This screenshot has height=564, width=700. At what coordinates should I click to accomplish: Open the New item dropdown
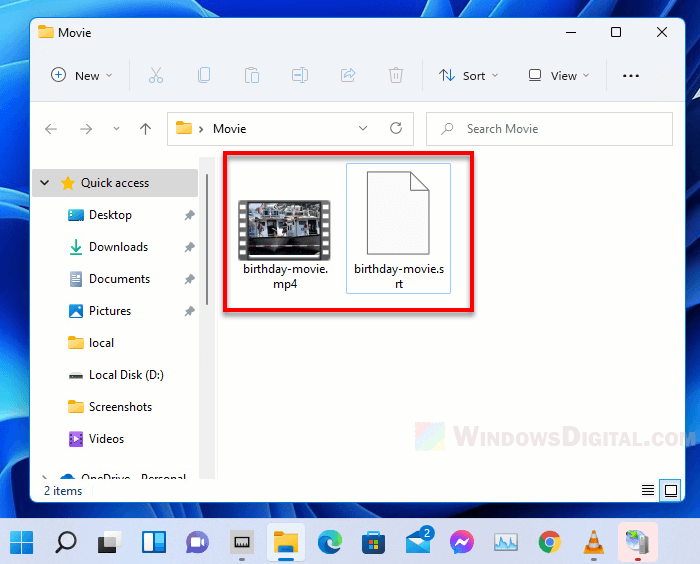point(82,75)
